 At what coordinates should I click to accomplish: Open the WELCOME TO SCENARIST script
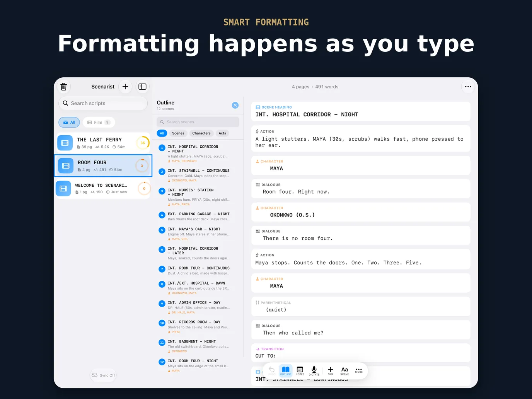tap(103, 189)
